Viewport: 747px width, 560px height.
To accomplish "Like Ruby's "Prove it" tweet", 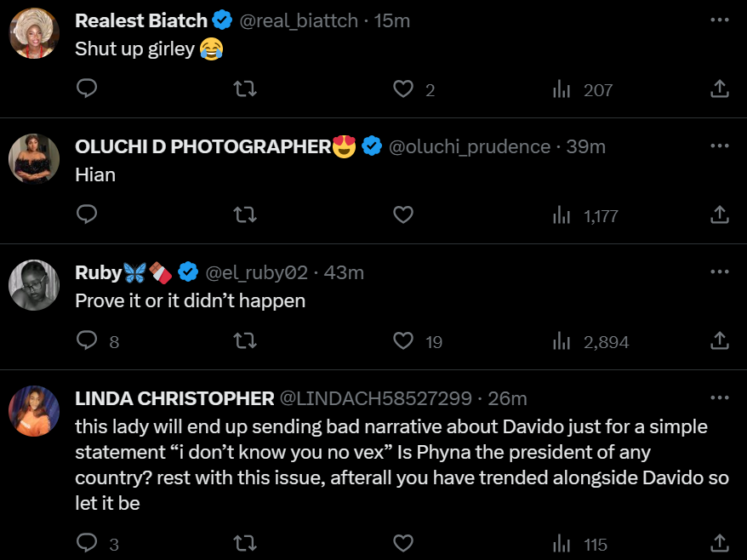I will [x=403, y=341].
